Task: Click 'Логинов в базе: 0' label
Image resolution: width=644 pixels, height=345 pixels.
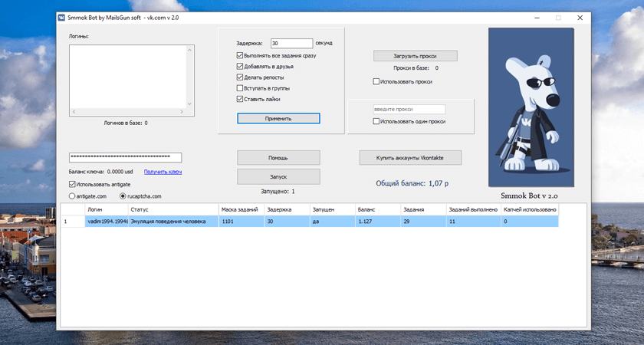Action: point(126,123)
